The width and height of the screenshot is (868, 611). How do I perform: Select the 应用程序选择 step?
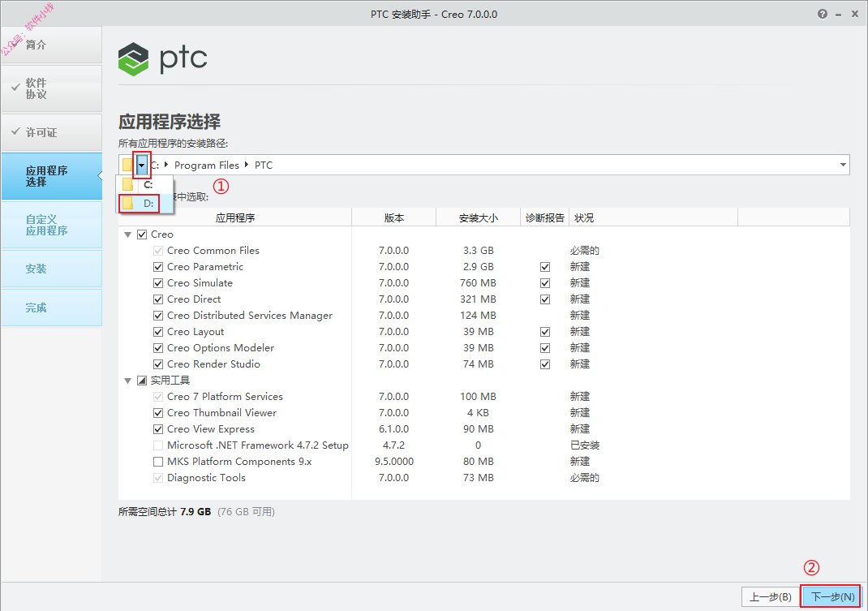51,176
